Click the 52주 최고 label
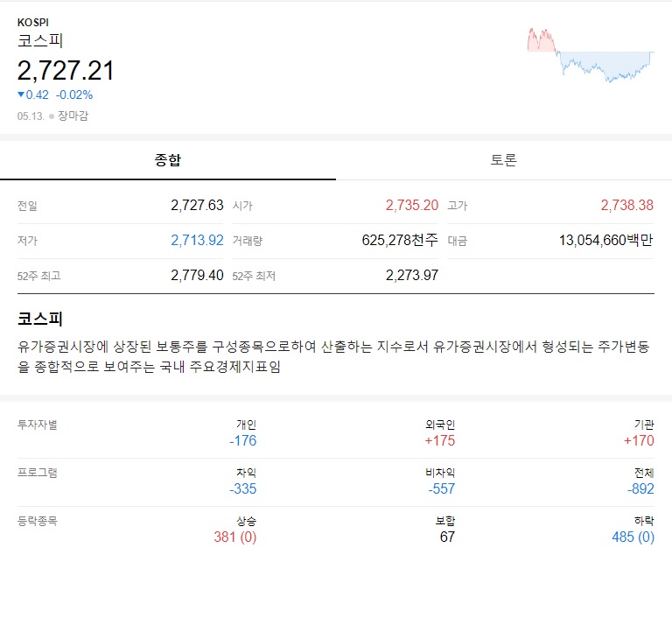 tap(39, 276)
